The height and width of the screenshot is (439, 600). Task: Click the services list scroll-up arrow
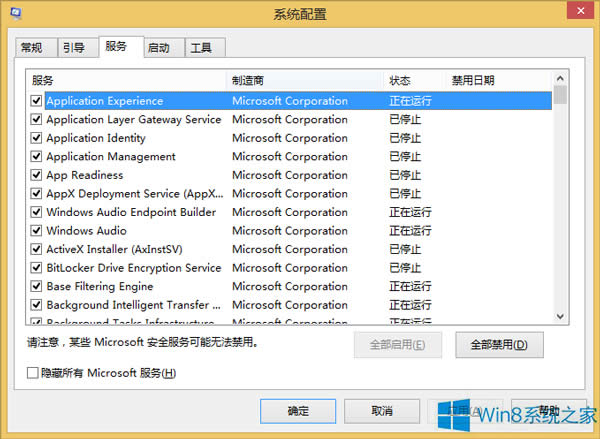561,78
